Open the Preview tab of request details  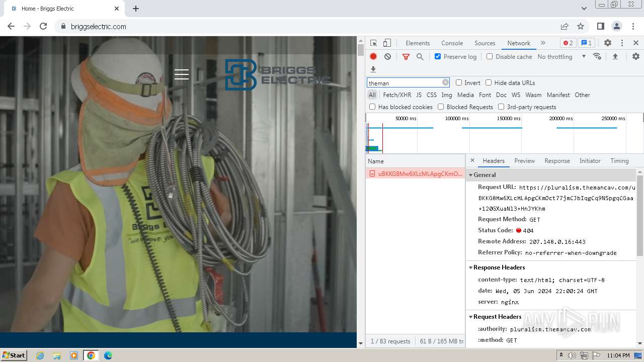[524, 161]
